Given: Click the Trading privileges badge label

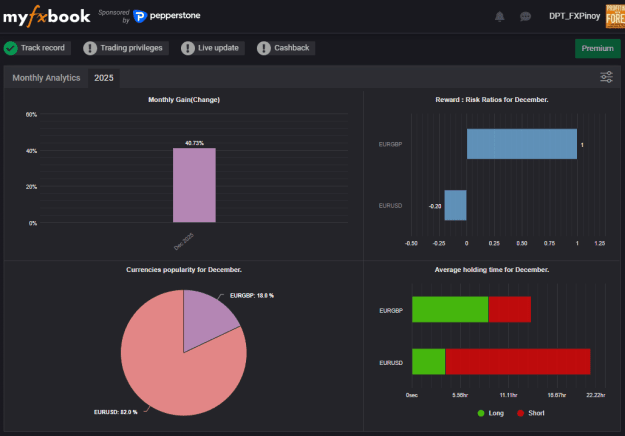Looking at the screenshot, I should pos(131,48).
